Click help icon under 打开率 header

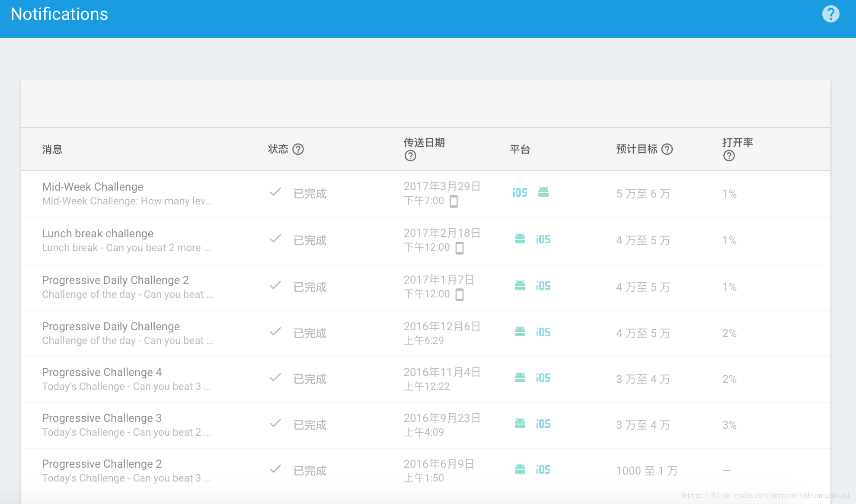728,156
